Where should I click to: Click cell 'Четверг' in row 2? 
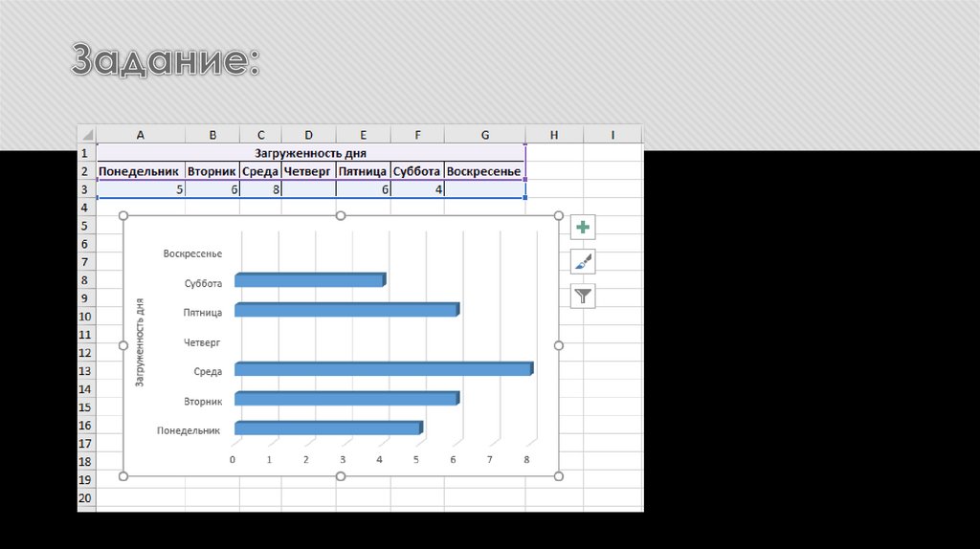click(x=309, y=171)
